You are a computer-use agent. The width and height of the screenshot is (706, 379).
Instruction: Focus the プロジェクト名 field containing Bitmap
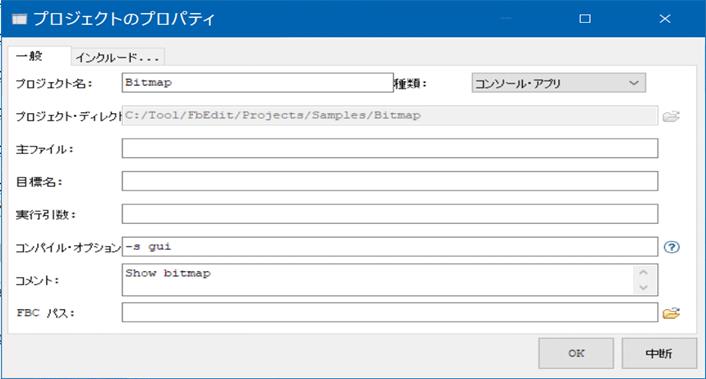[x=258, y=83]
